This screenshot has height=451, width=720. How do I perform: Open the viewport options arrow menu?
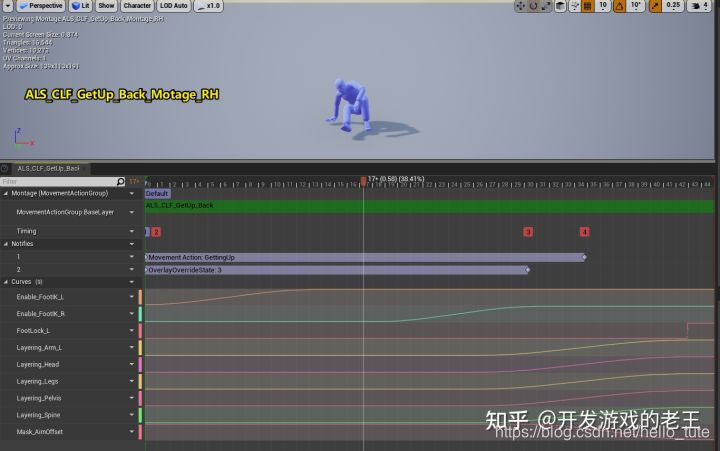(8, 6)
